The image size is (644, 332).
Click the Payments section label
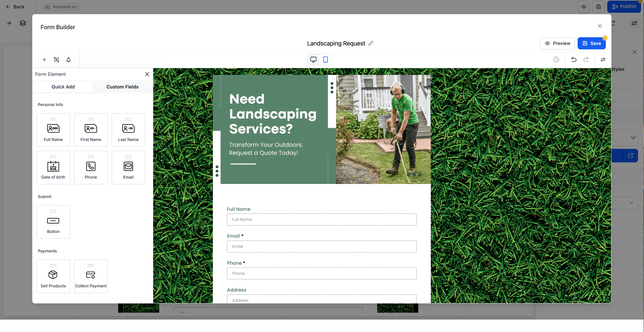47,251
